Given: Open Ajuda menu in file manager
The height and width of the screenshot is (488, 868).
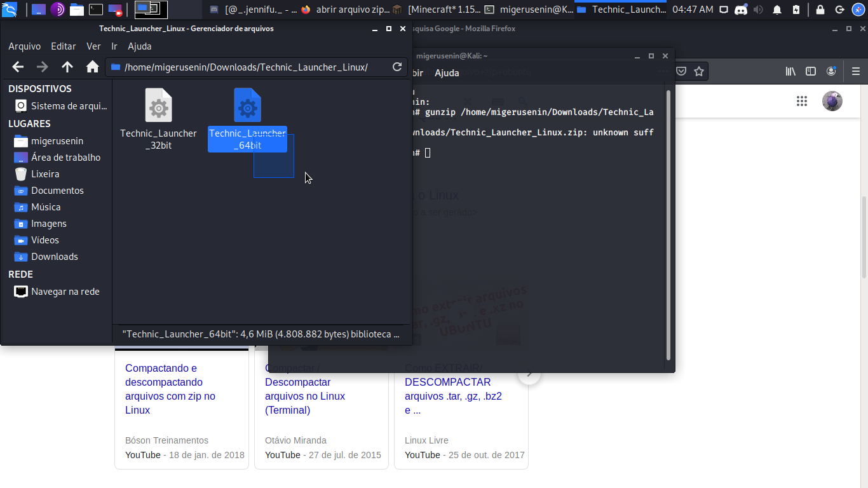Looking at the screenshot, I should (140, 46).
